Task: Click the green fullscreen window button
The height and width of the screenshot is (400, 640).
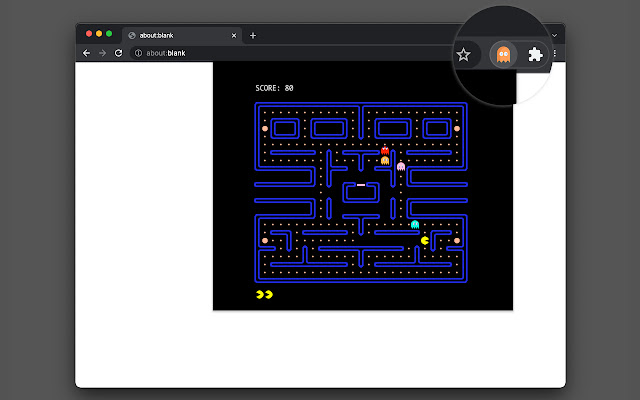Action: 109,33
